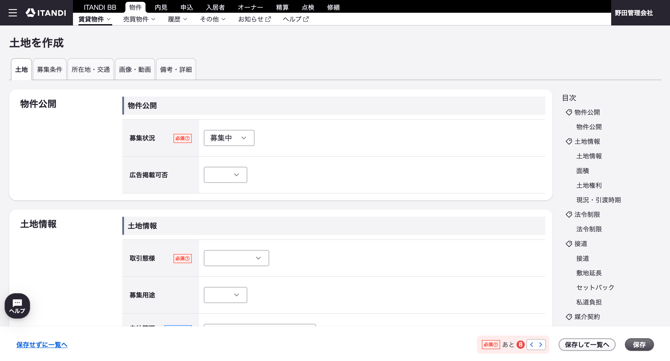
Task: Jump to 敷地延長 in 目次
Action: pyautogui.click(x=589, y=273)
